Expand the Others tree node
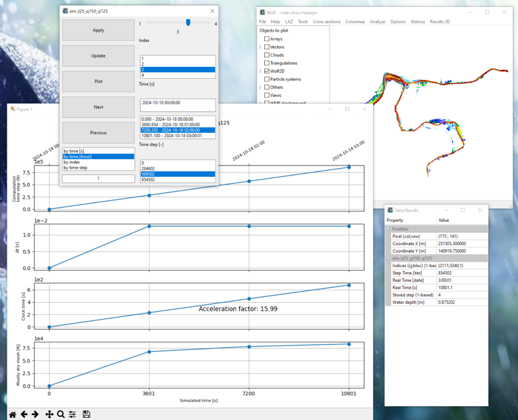 click(261, 87)
